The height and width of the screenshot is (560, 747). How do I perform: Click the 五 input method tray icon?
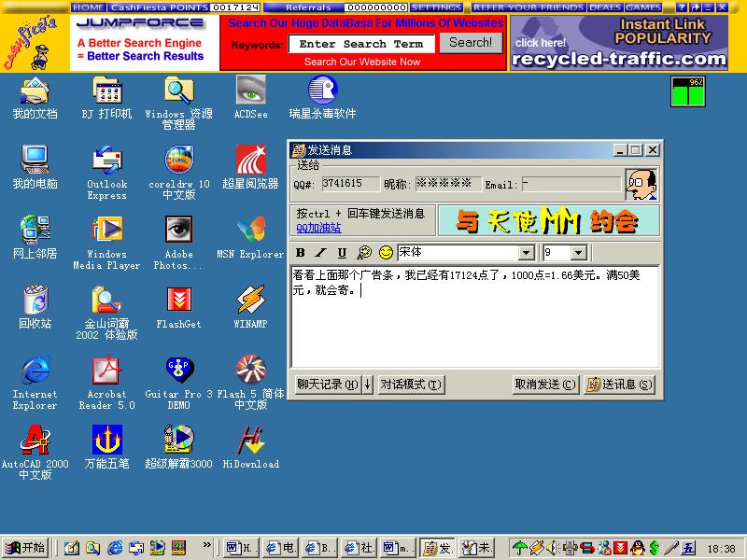688,548
